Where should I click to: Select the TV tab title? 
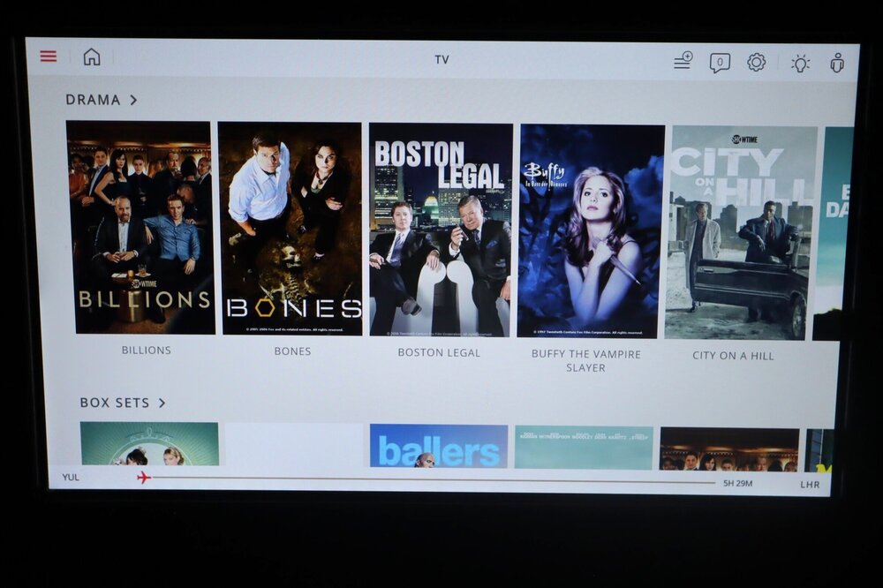click(441, 59)
